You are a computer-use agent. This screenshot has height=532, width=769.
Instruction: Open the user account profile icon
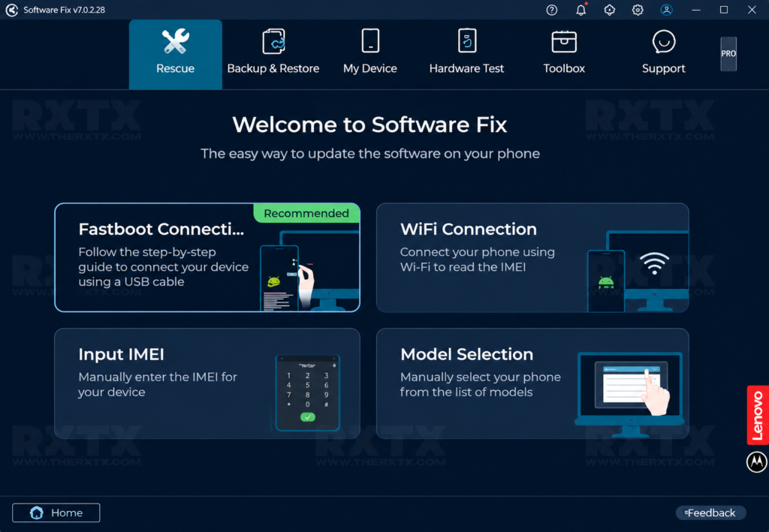(x=666, y=10)
